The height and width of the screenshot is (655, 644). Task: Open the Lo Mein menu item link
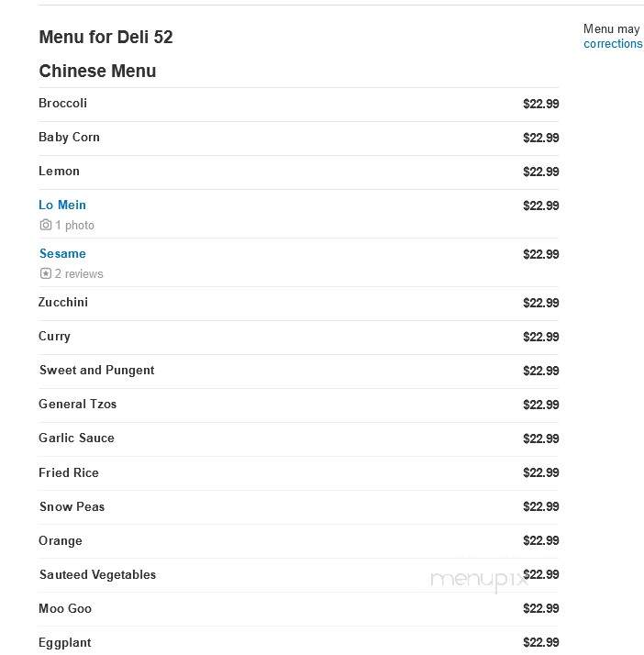click(x=62, y=205)
